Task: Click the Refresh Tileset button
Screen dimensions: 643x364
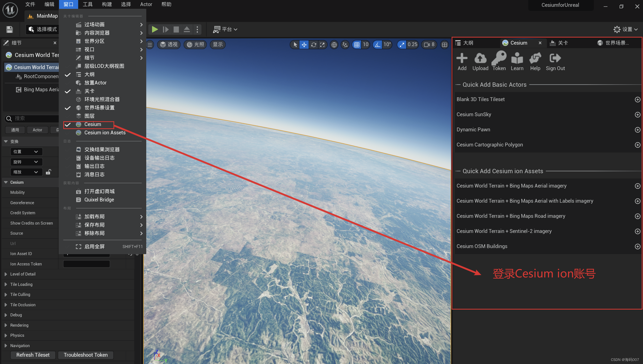Action: click(33, 355)
